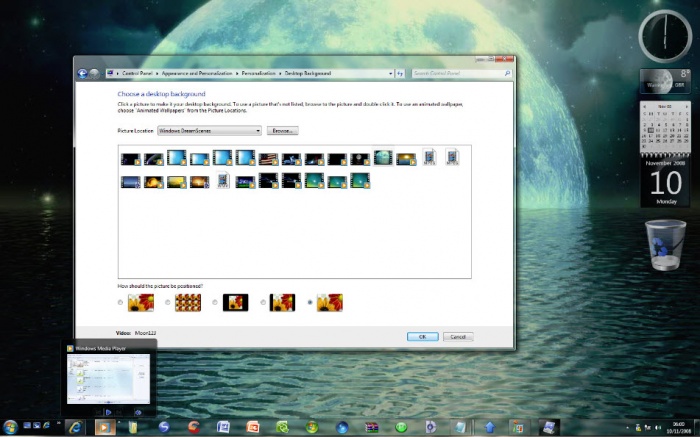Click the Personalization breadcrumb
This screenshot has width=700, height=437.
click(x=258, y=73)
